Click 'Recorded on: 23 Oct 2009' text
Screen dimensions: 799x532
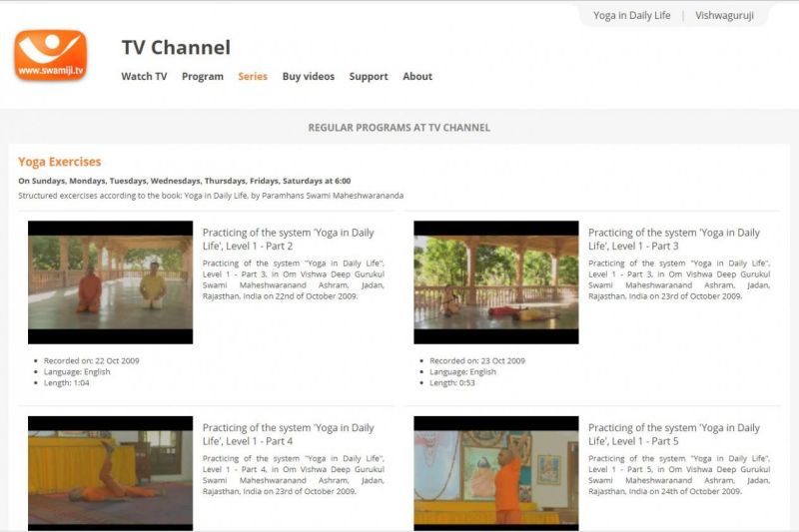coord(477,361)
